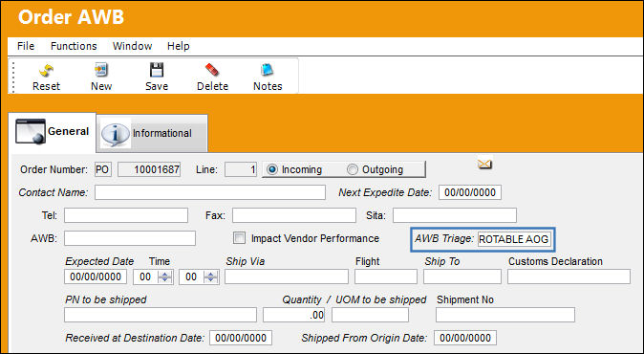Click the hours Time stepper arrows
The image size is (644, 354).
click(165, 277)
